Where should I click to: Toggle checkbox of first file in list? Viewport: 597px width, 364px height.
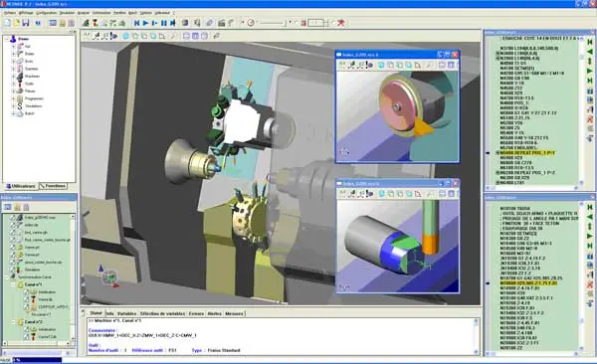(13, 218)
